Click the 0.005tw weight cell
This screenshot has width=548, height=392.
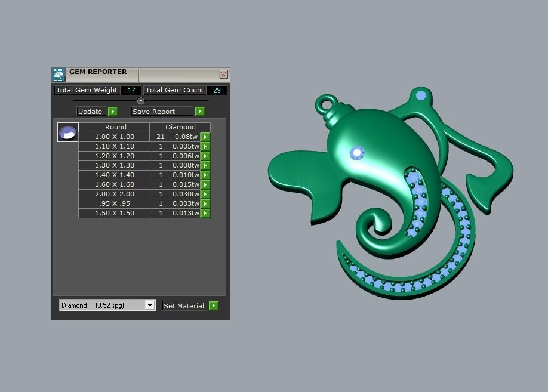click(186, 146)
